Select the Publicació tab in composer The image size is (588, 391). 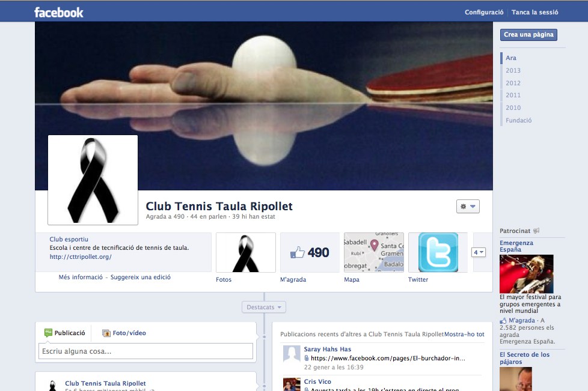tap(65, 333)
